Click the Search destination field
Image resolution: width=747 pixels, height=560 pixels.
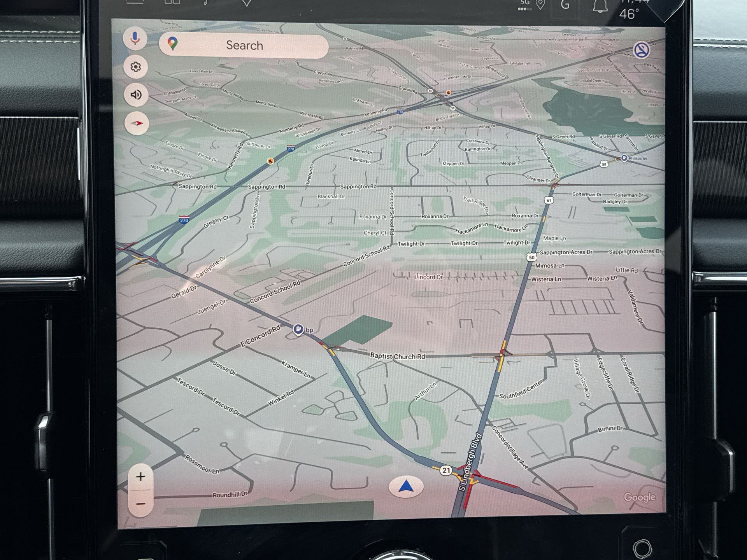pyautogui.click(x=244, y=45)
